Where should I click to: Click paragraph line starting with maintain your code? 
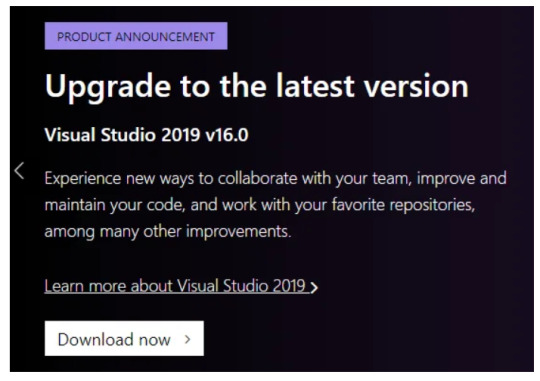pos(260,205)
